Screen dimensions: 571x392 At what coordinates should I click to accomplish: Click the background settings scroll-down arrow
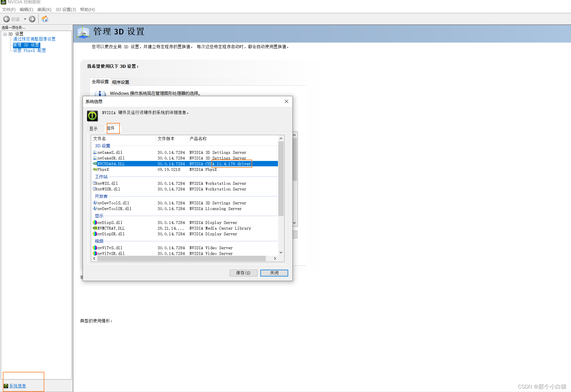point(294,223)
